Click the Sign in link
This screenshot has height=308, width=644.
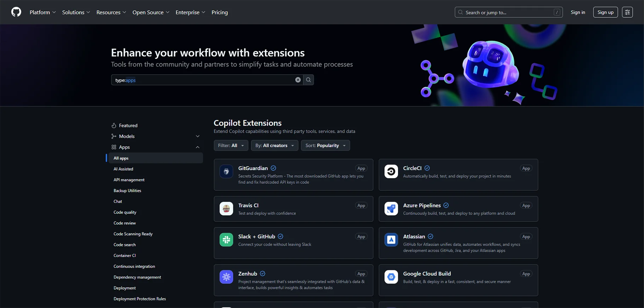click(x=578, y=12)
